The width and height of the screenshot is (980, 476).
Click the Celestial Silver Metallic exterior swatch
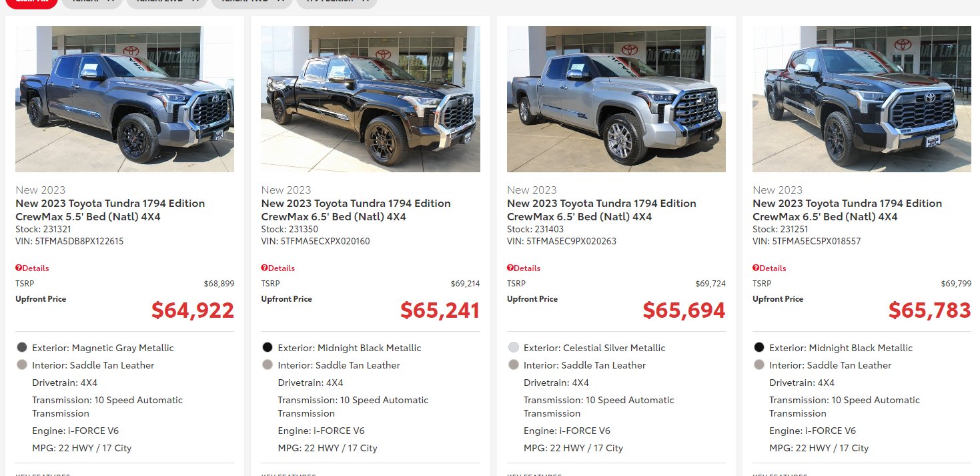[513, 348]
